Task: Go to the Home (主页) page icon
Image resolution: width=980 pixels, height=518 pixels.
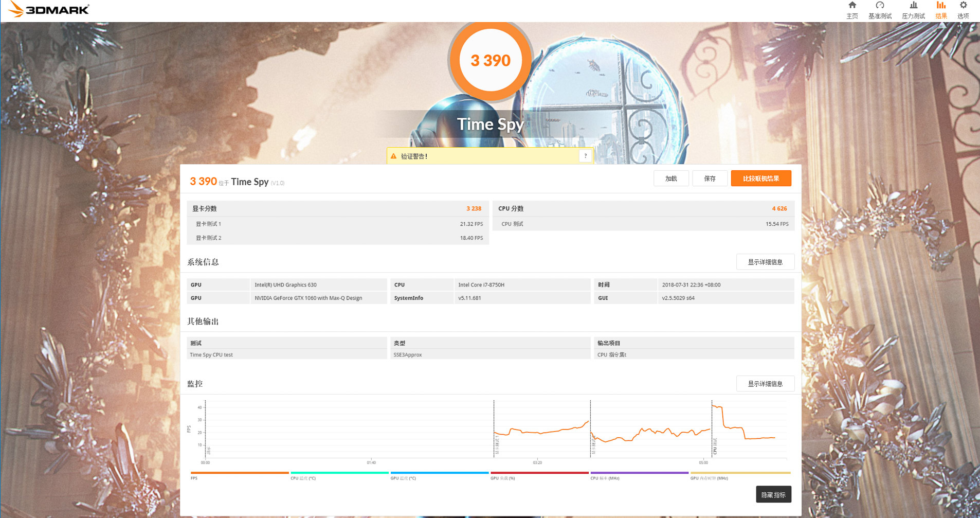Action: pyautogui.click(x=852, y=6)
